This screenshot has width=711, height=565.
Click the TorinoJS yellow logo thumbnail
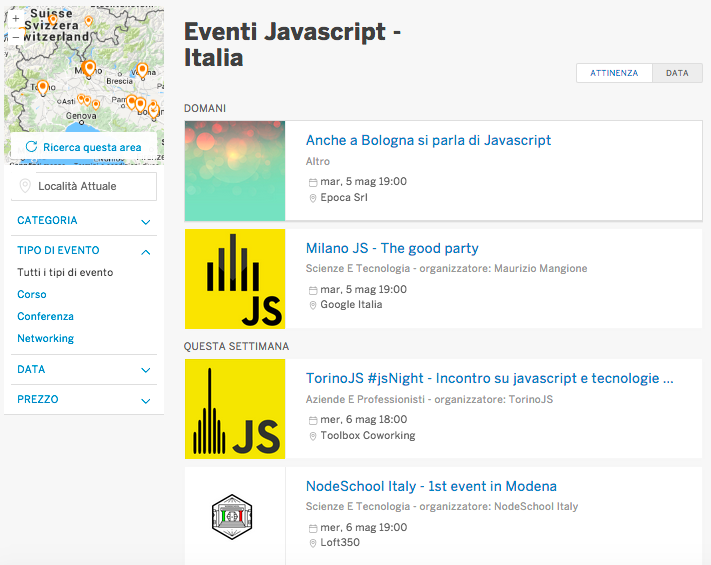(x=235, y=409)
